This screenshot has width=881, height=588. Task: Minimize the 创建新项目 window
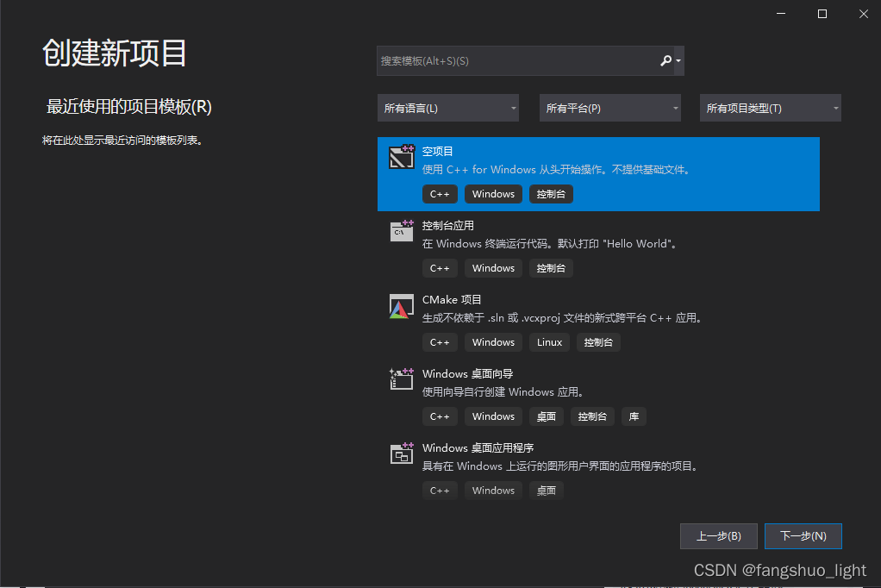click(781, 14)
